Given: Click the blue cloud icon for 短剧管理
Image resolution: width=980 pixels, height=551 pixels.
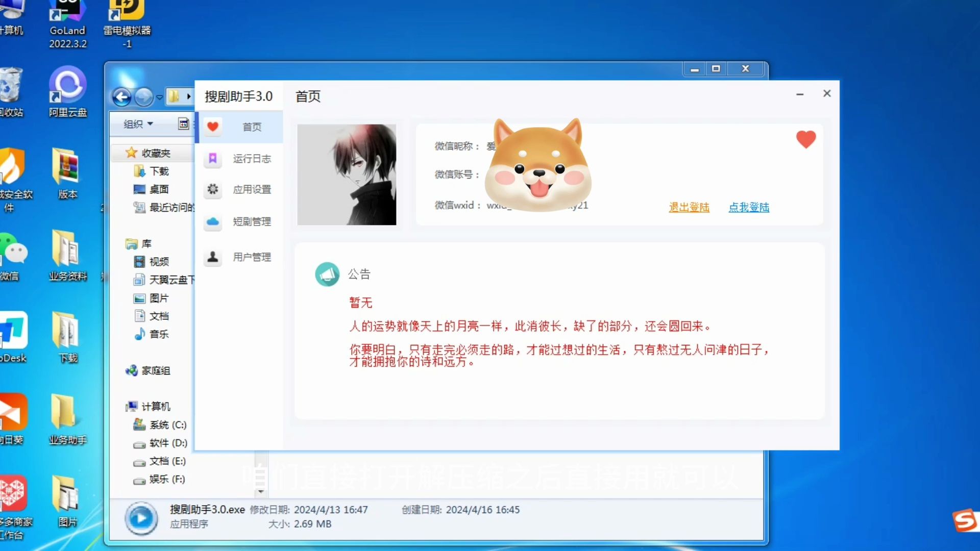Looking at the screenshot, I should [x=213, y=221].
